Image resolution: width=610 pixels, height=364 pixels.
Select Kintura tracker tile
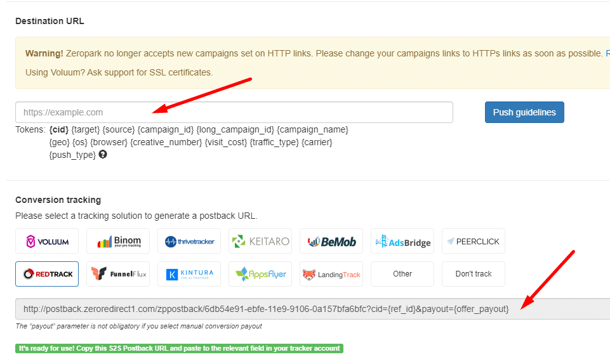[189, 274]
